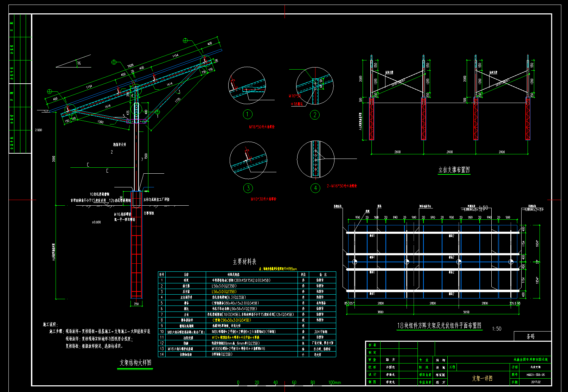This screenshot has height=392, width=568.
Task: Select 'C型钢檩条C80x40x15x2.0(Q345B)' table cell
Action: 235,303
